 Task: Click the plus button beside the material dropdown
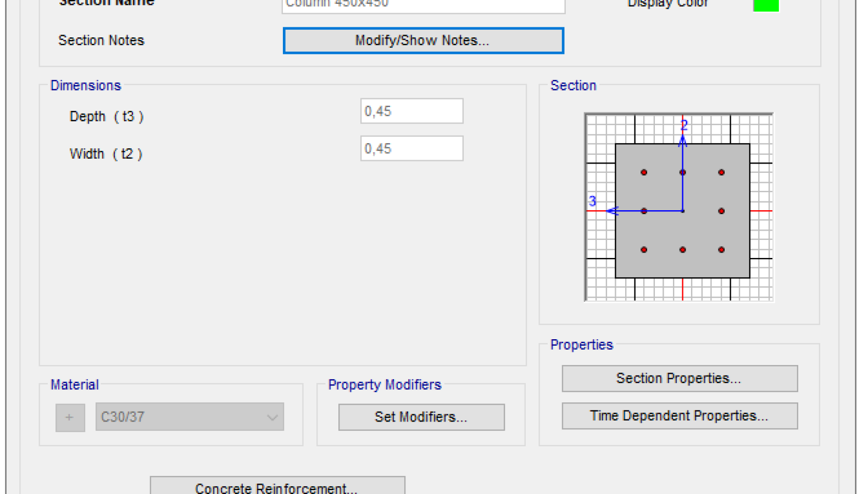pos(70,417)
